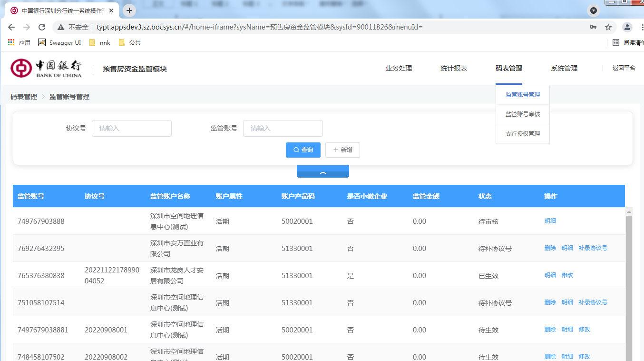Click the browser back arrow

pyautogui.click(x=11, y=27)
